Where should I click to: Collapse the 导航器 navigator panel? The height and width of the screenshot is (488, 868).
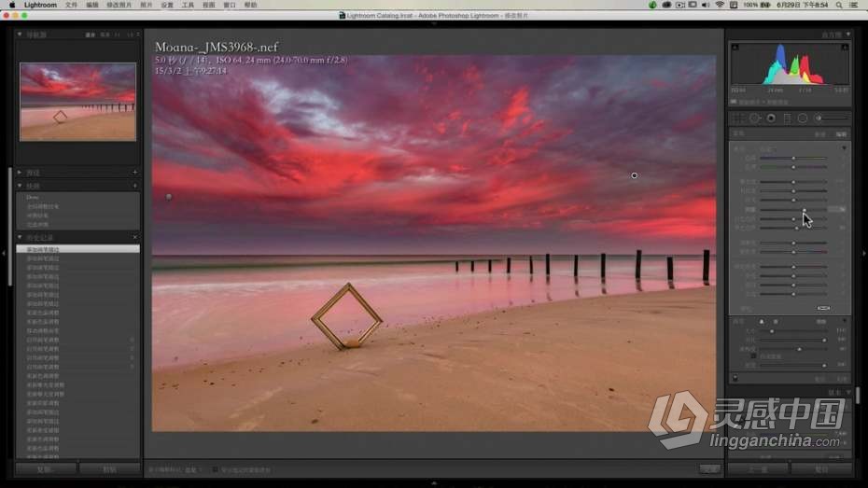pos(20,35)
